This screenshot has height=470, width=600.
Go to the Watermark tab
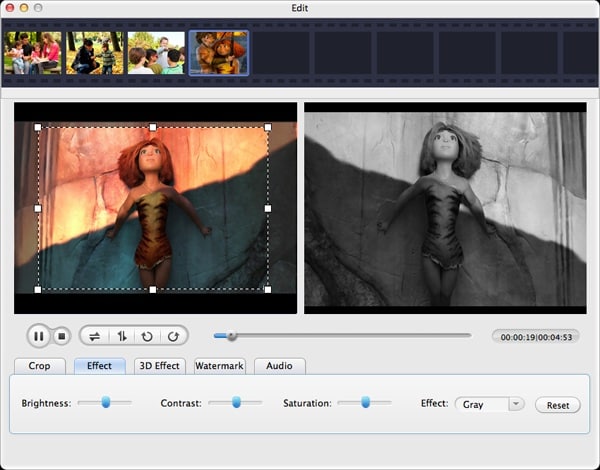(x=219, y=366)
